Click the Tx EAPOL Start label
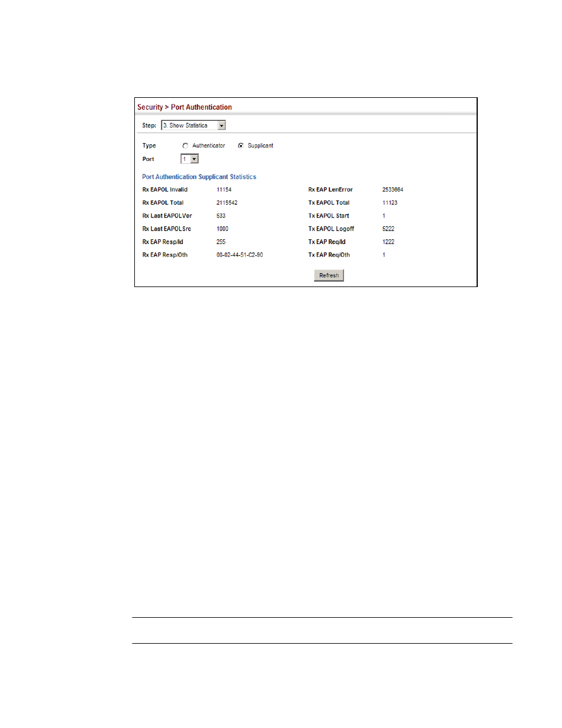 (329, 216)
